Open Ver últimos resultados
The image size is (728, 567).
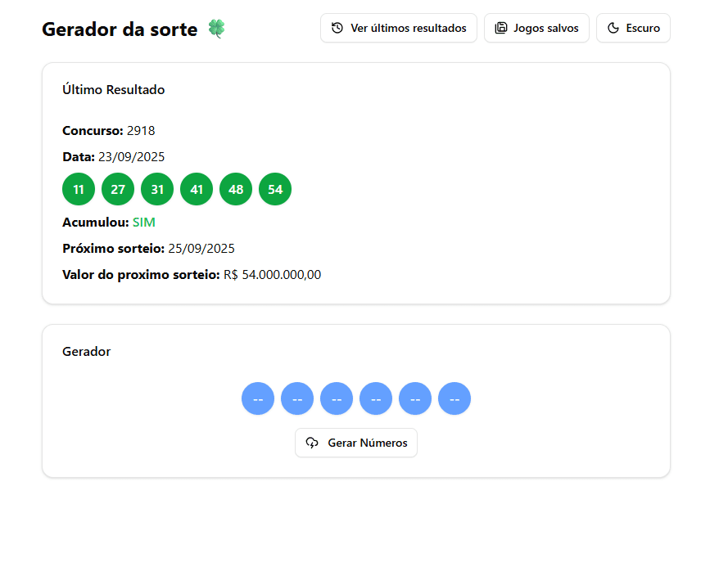(x=399, y=28)
